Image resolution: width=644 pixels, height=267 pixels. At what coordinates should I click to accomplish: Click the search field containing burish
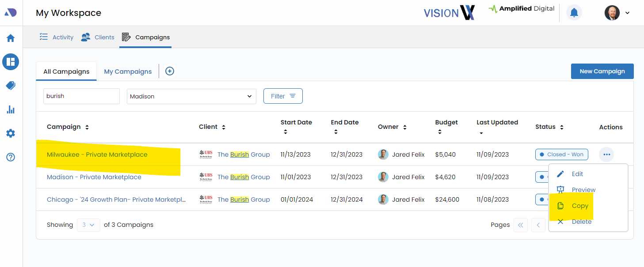tap(81, 96)
